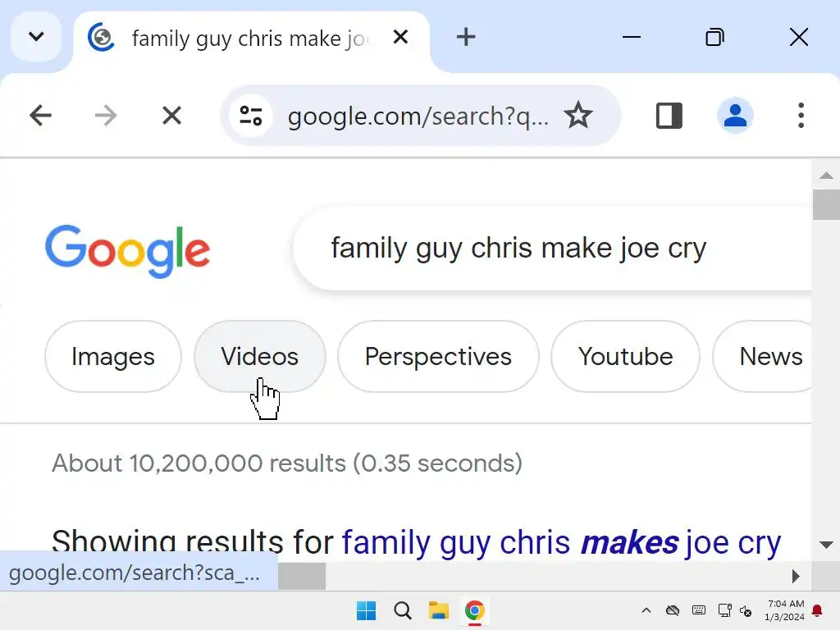Switch to Videos results filter

(x=259, y=357)
